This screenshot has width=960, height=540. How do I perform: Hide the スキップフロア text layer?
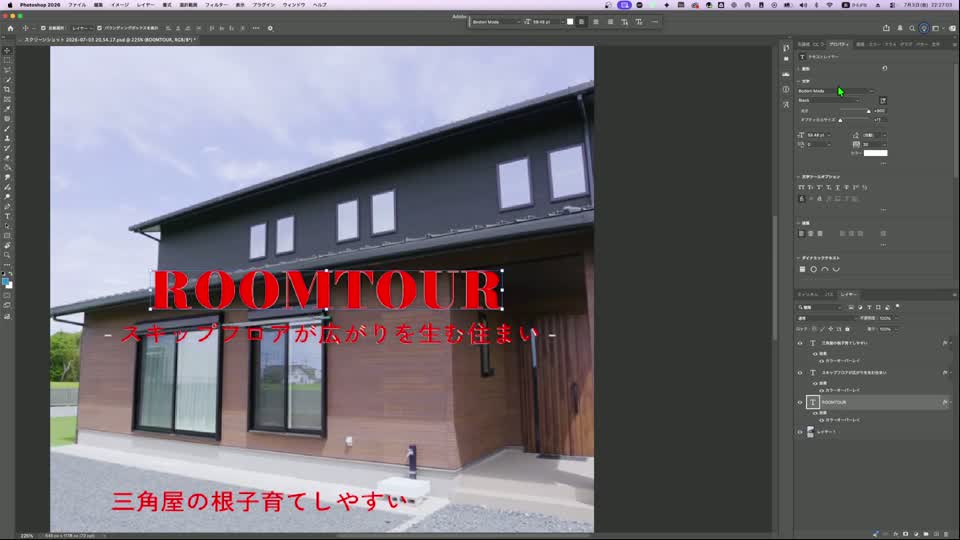[x=800, y=372]
